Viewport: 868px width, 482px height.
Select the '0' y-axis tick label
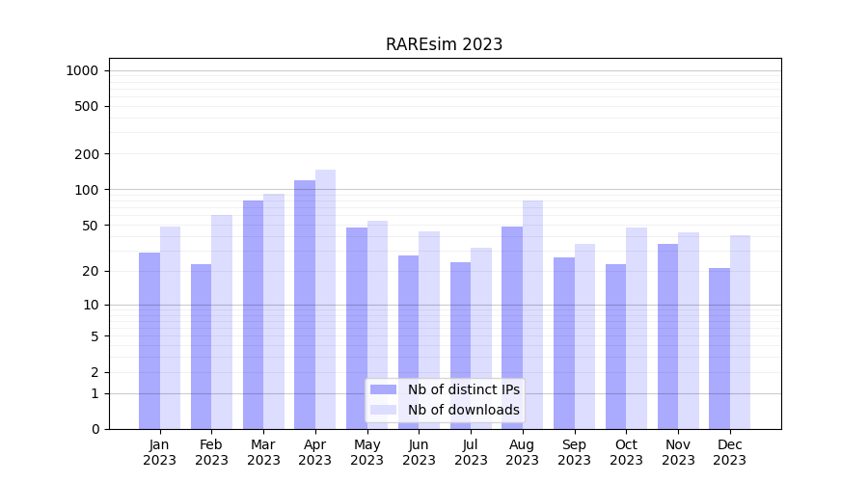tap(95, 429)
